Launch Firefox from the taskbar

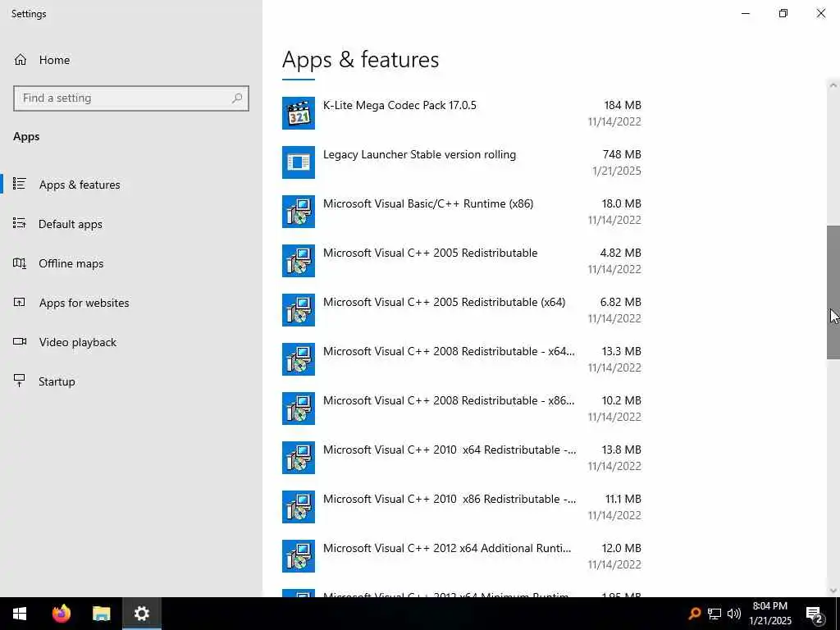61,614
